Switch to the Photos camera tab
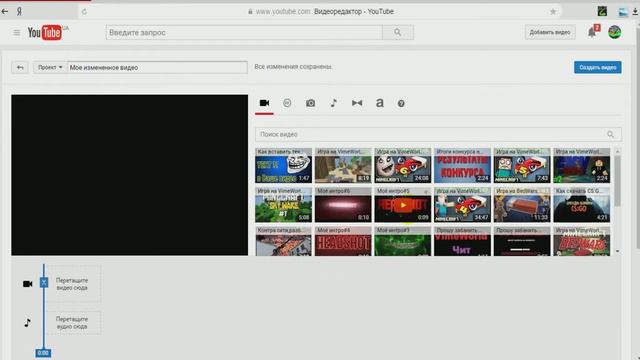Image resolution: width=640 pixels, height=360 pixels. (x=311, y=103)
